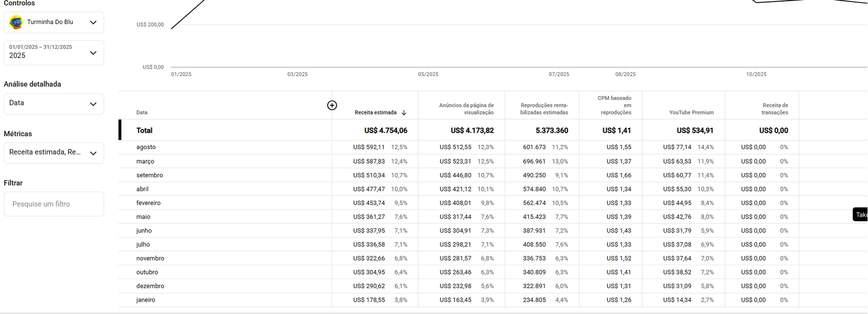This screenshot has height=314, width=868.
Task: Click the Receita de transações column header
Action: (775, 108)
